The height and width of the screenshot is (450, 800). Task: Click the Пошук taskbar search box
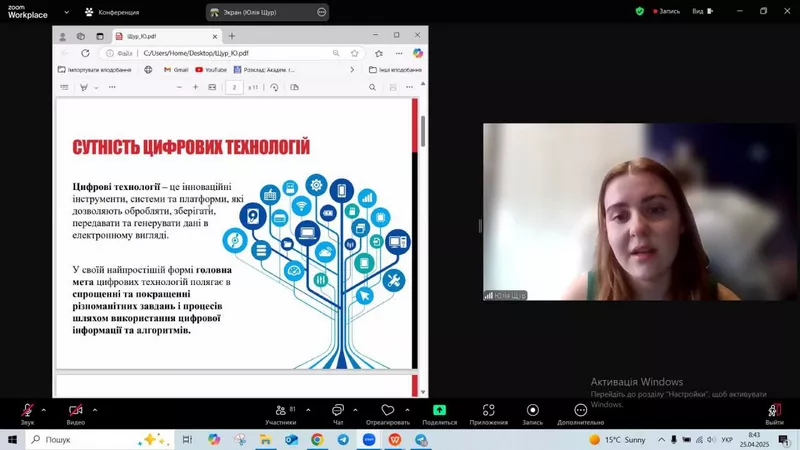pyautogui.click(x=98, y=439)
